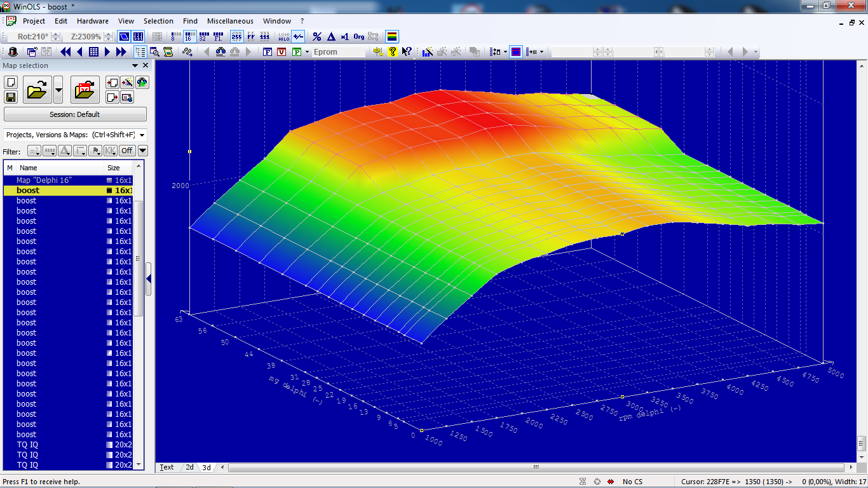Toggle LOHI/HILO byte order
Screen dimensions: 868x488
coord(283,36)
